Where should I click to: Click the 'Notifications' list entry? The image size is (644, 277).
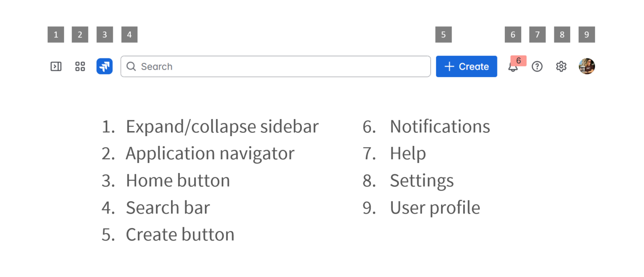(x=440, y=126)
